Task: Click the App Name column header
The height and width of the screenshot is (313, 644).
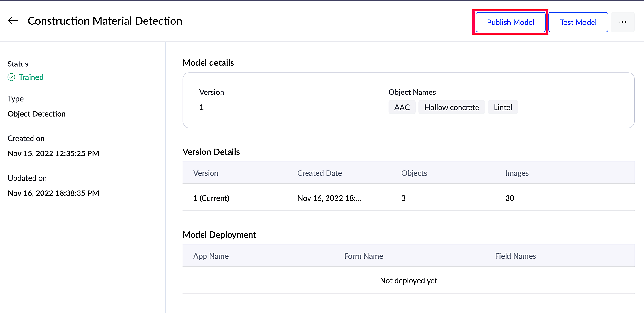Action: click(x=211, y=256)
